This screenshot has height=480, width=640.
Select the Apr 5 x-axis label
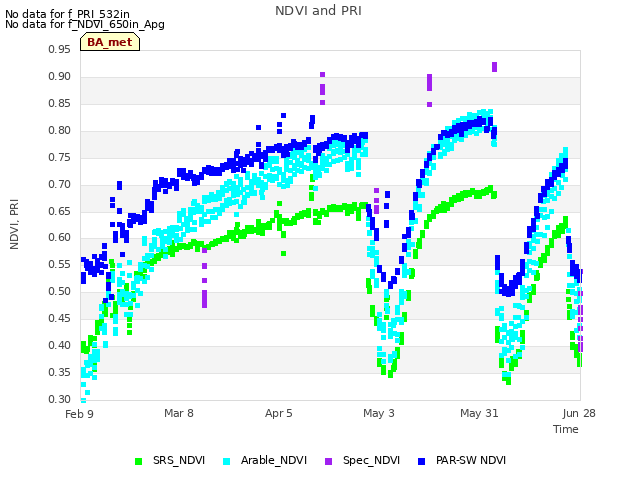pos(279,413)
